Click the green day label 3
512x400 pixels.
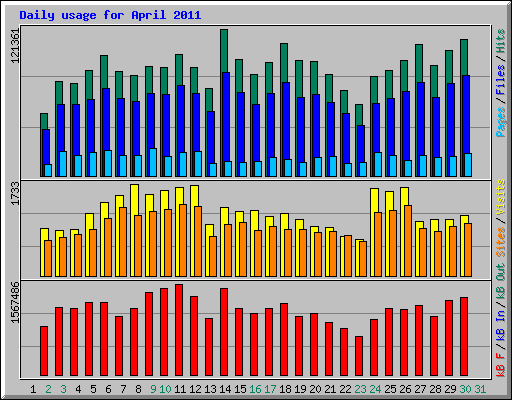point(63,389)
